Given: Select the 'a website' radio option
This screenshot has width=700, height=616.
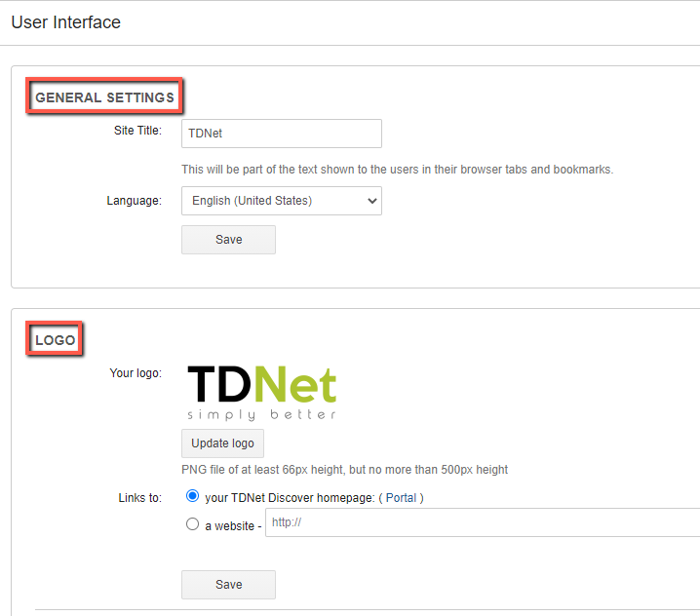Looking at the screenshot, I should click(x=192, y=524).
